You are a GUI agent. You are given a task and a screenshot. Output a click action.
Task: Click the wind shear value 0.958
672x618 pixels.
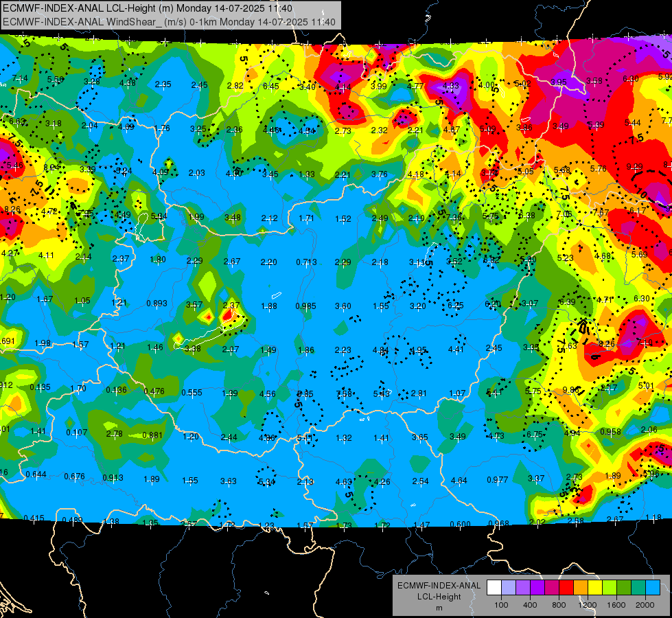(x=611, y=431)
